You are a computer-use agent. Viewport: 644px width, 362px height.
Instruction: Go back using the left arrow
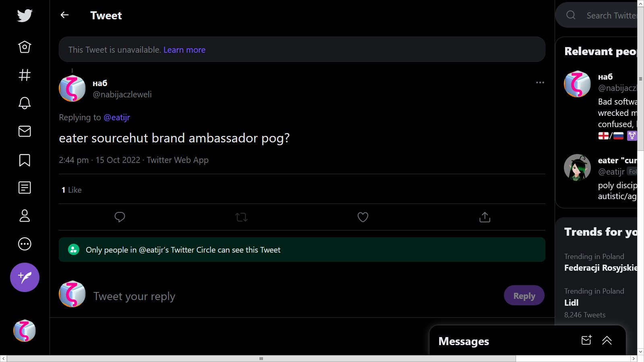click(64, 15)
